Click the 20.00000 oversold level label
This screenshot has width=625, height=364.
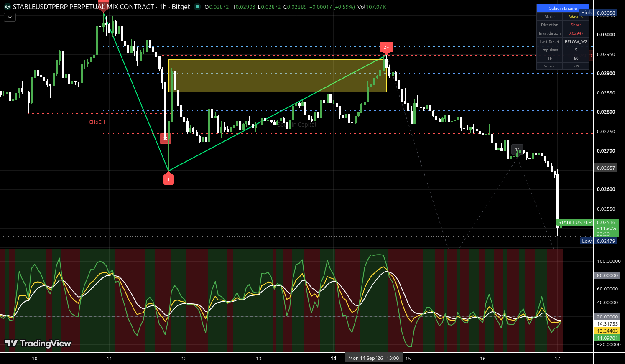click(607, 317)
